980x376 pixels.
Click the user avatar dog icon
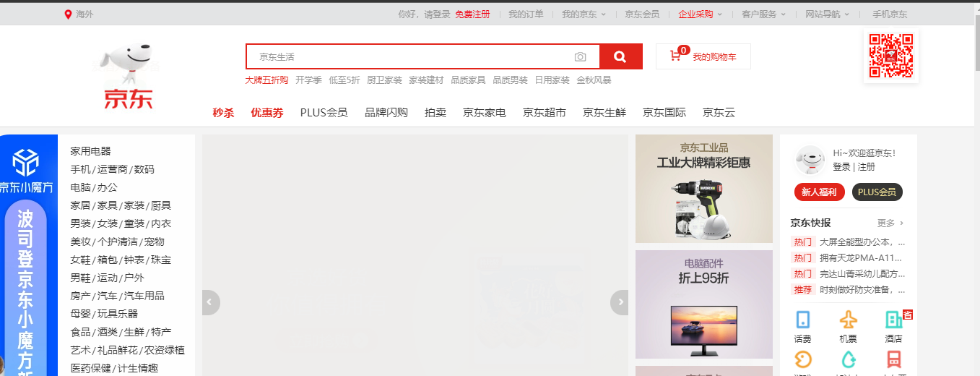pyautogui.click(x=810, y=160)
